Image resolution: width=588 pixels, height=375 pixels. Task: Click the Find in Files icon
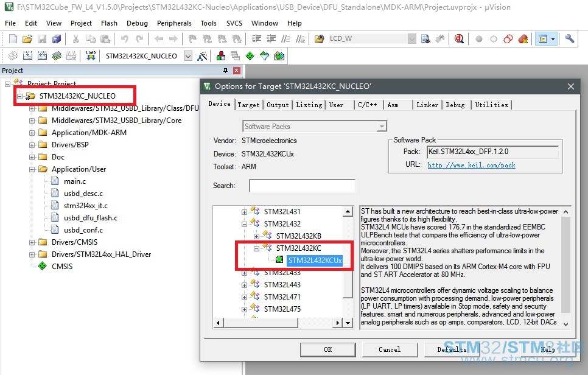[x=319, y=38]
